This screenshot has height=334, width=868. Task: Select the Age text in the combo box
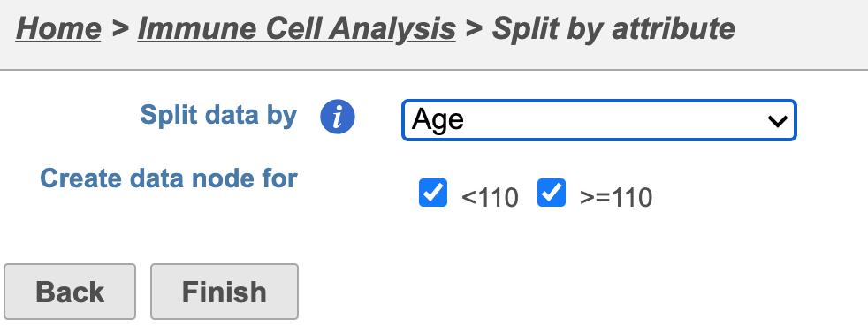pyautogui.click(x=438, y=120)
